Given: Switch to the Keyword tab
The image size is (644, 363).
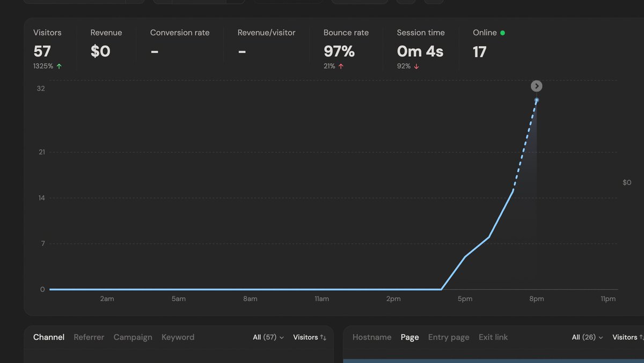Looking at the screenshot, I should 178,337.
